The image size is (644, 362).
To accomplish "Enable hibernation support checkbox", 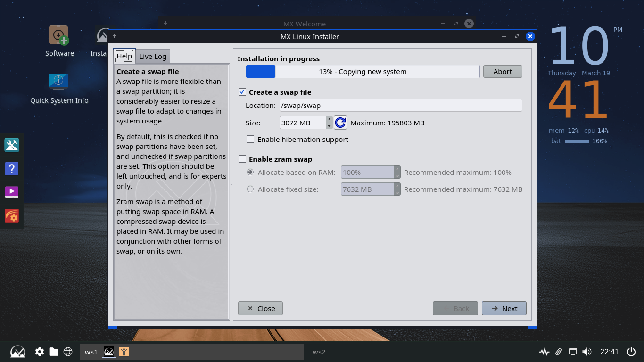I will click(250, 140).
